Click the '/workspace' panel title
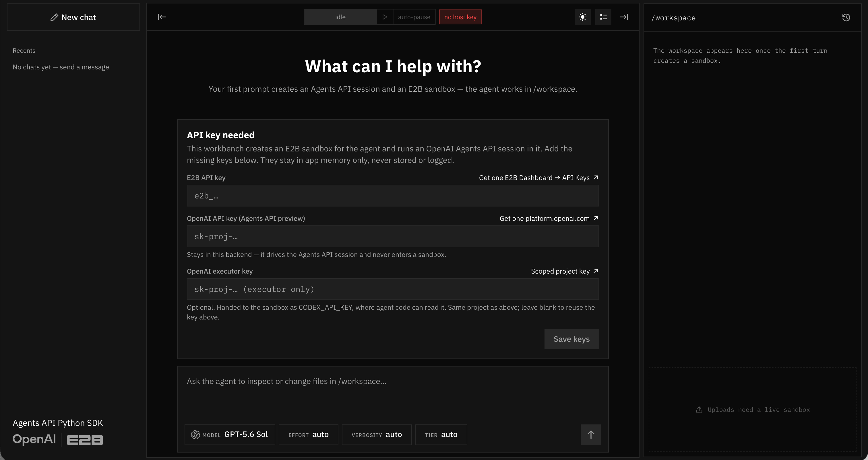Image resolution: width=868 pixels, height=460 pixels. 673,18
